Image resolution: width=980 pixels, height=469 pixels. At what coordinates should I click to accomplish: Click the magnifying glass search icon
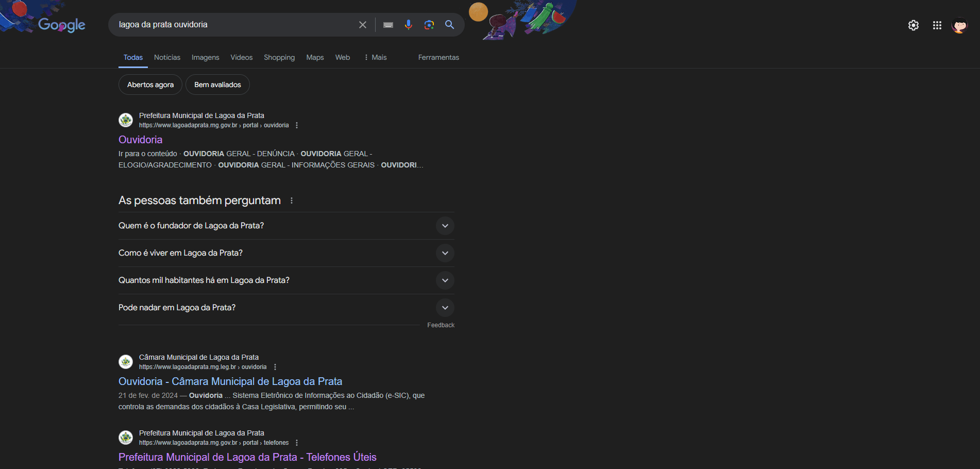click(450, 25)
